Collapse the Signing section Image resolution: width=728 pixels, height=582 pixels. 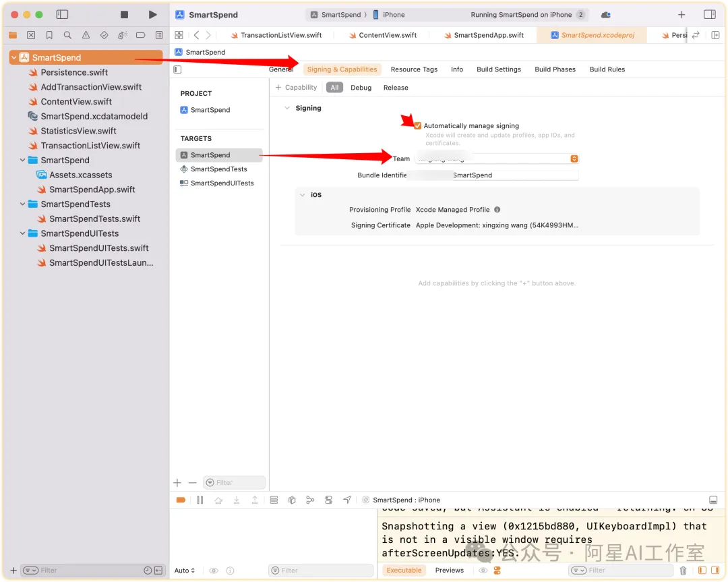pyautogui.click(x=287, y=108)
